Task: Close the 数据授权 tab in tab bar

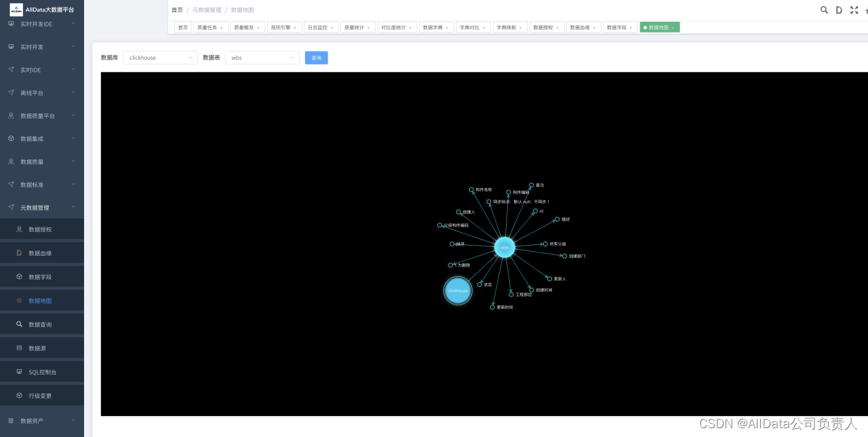Action: pos(557,28)
